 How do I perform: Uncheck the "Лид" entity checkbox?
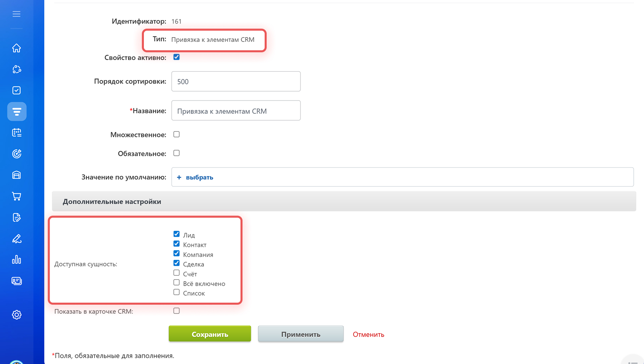pos(176,234)
